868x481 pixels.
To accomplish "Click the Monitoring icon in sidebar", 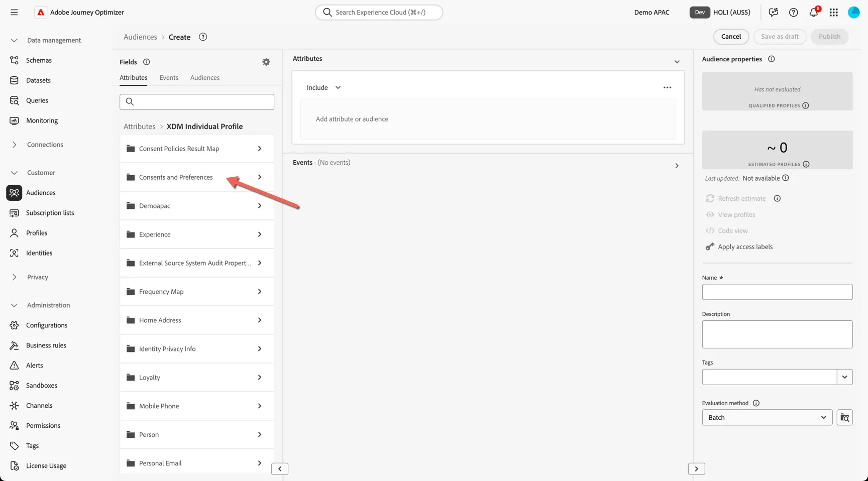I will [14, 121].
